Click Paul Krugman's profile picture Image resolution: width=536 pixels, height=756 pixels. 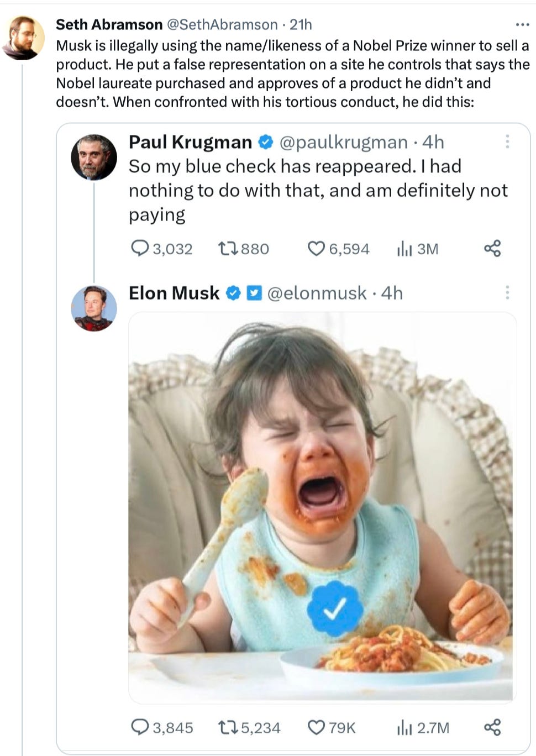click(94, 157)
